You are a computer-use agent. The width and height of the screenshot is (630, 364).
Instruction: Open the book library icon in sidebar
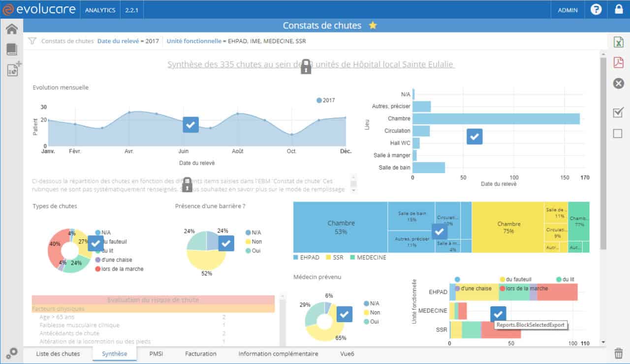click(x=12, y=49)
